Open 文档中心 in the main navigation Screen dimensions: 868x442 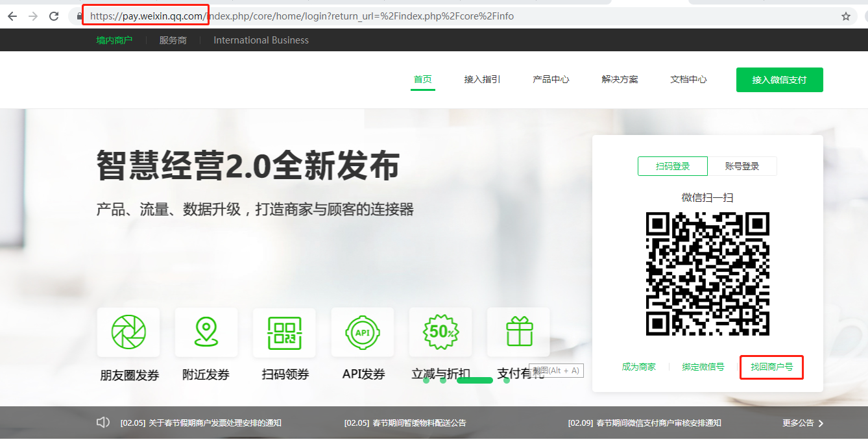click(x=688, y=79)
